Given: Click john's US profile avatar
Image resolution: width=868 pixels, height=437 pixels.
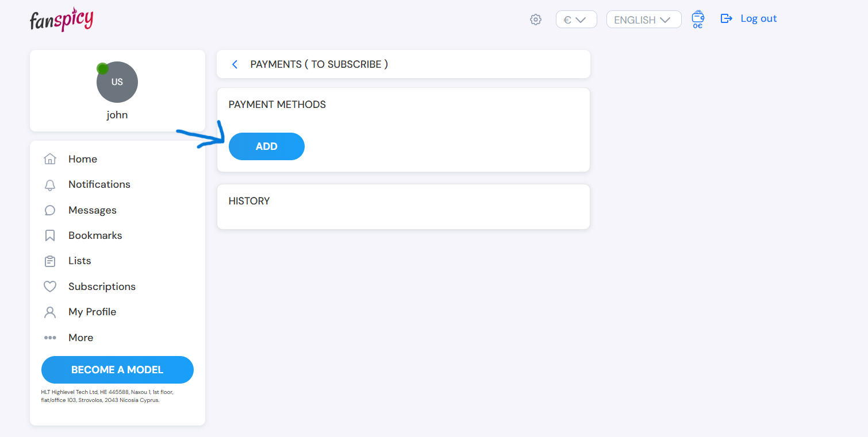Looking at the screenshot, I should (117, 82).
